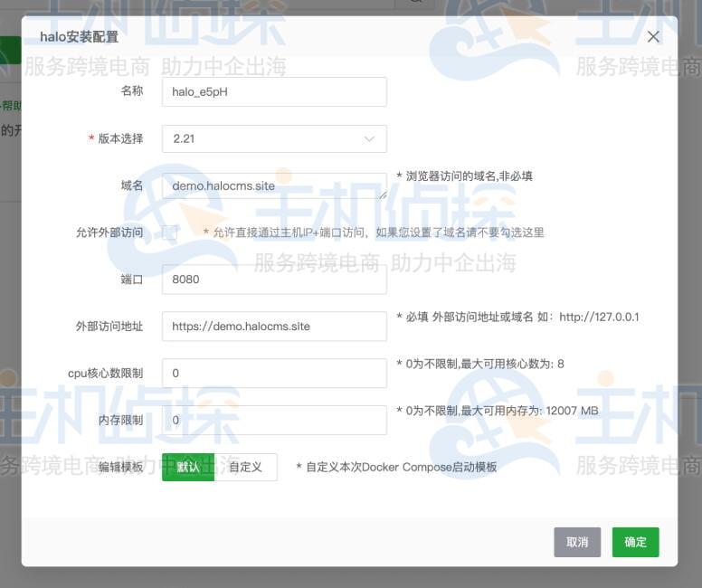Click the 允许外部访问 label

coord(109,232)
